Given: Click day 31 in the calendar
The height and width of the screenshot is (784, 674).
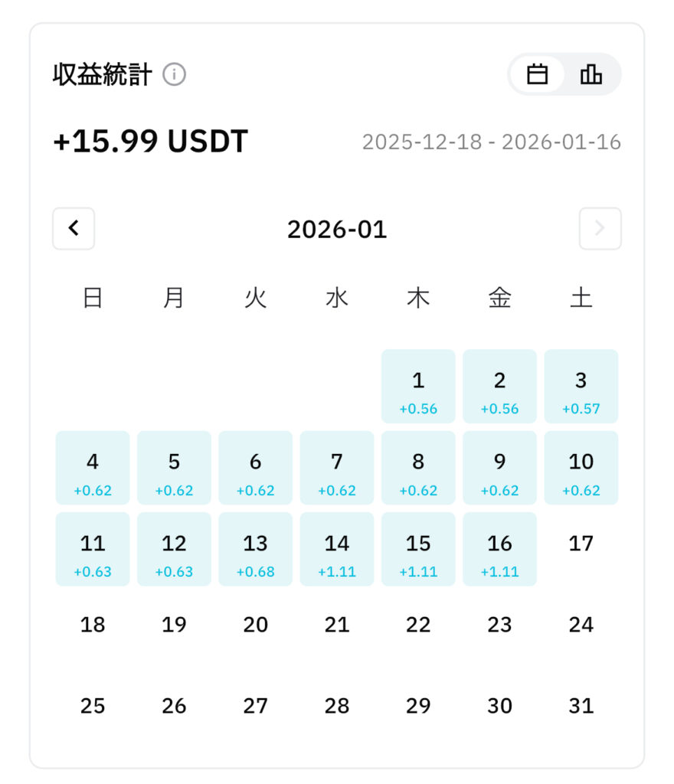Looking at the screenshot, I should click(581, 706).
